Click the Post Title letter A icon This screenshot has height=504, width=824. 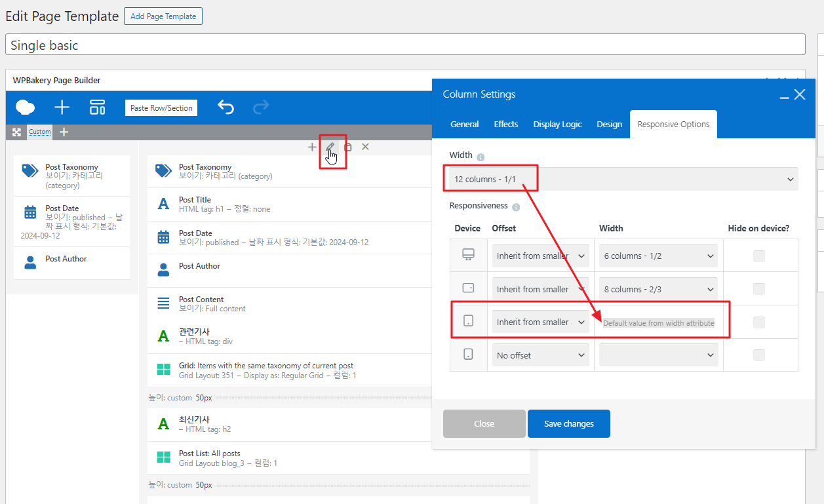(163, 204)
